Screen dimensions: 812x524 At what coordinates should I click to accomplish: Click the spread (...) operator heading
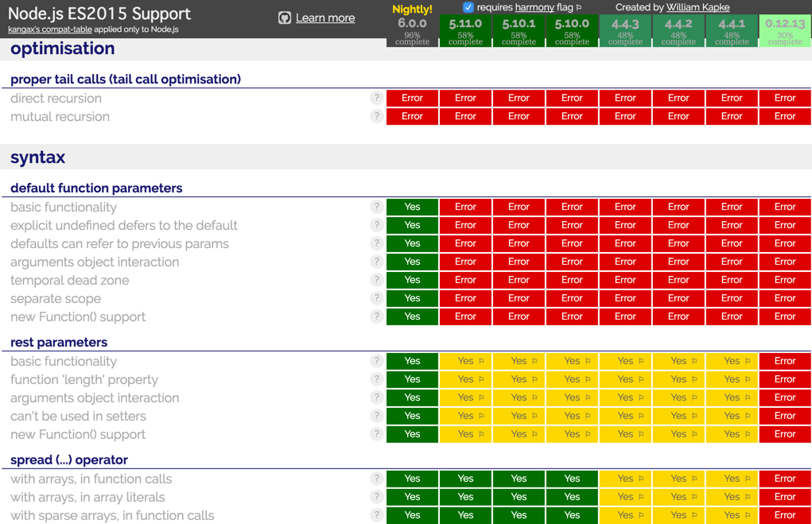click(x=69, y=460)
